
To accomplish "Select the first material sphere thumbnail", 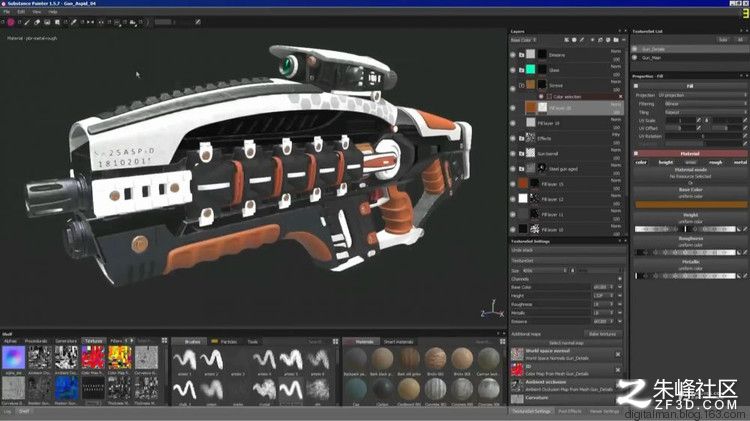I will 355,359.
